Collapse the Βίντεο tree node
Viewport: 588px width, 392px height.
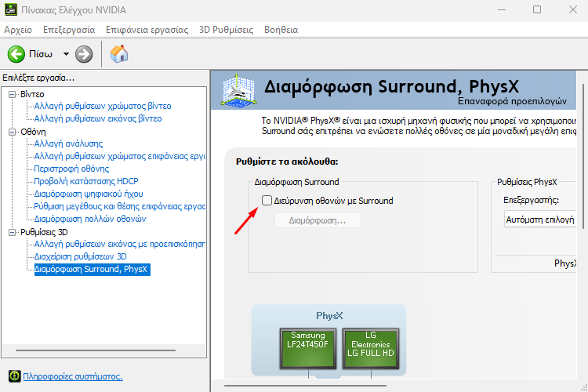[x=12, y=94]
